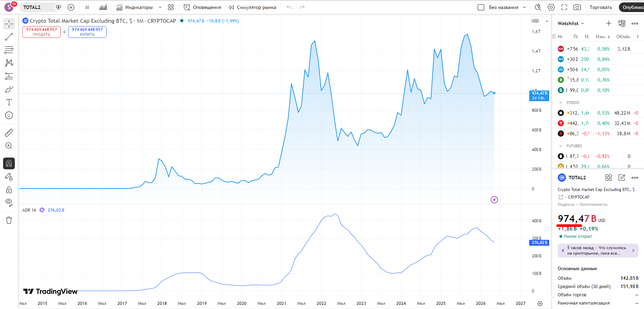The height and width of the screenshot is (309, 644).
Task: Click the Торговать button
Action: (601, 7)
